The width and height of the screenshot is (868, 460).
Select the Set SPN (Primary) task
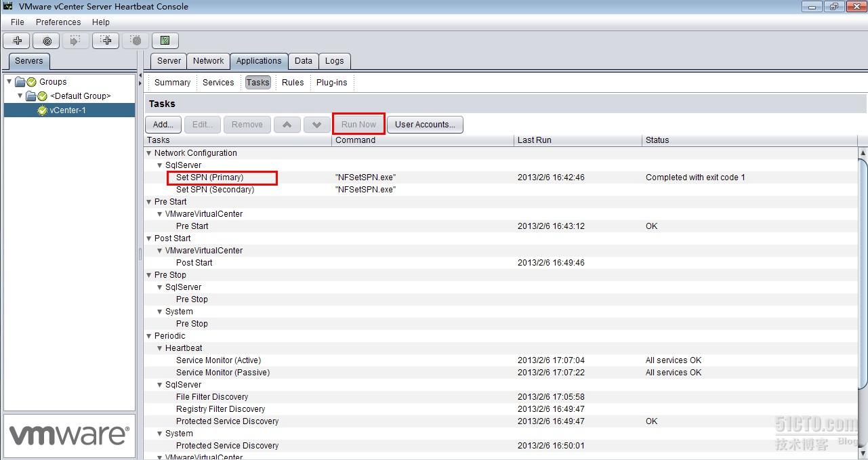point(209,177)
